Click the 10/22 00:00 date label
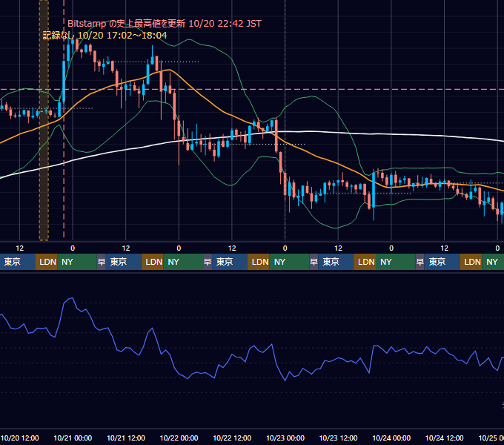 pyautogui.click(x=179, y=438)
